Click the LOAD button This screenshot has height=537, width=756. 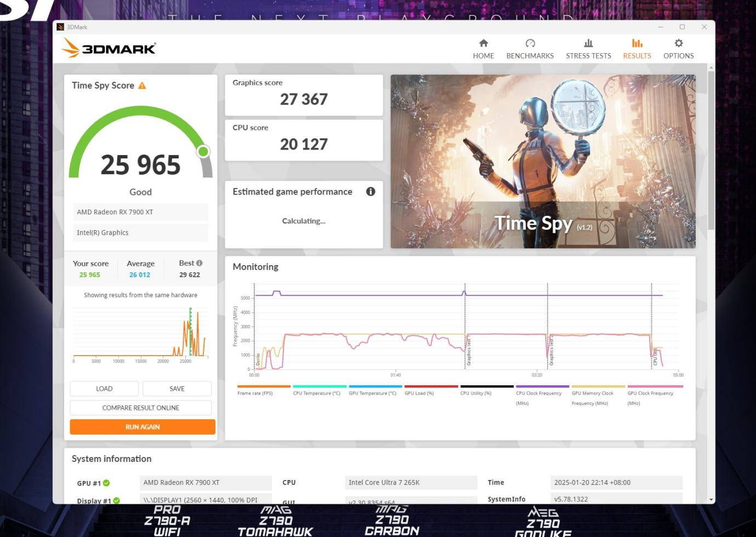click(x=104, y=389)
